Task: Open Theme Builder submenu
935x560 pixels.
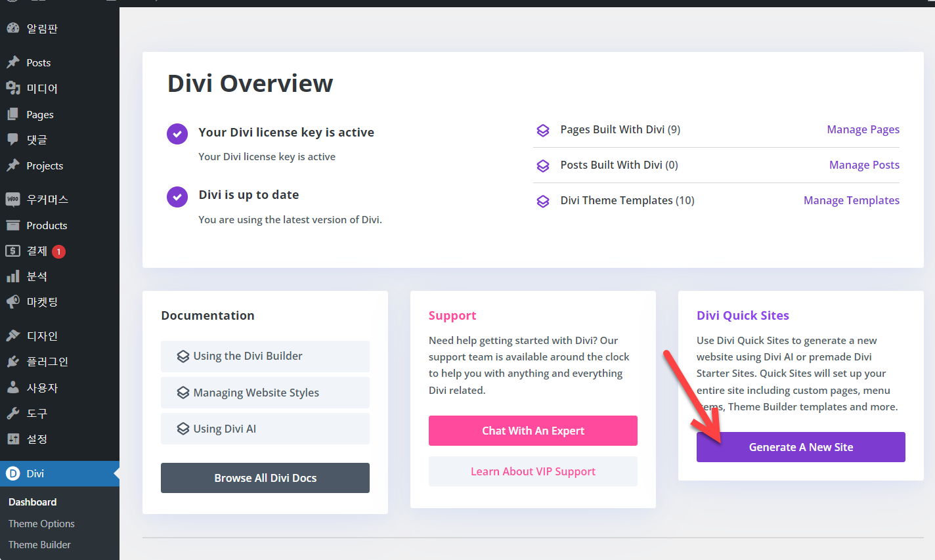Action: pos(39,544)
